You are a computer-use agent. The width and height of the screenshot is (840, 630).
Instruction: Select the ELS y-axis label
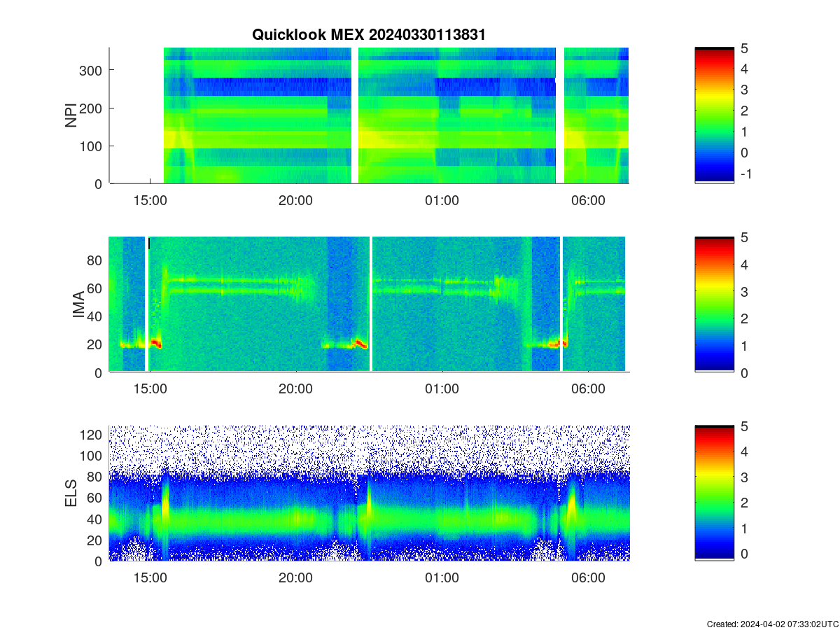(x=71, y=493)
